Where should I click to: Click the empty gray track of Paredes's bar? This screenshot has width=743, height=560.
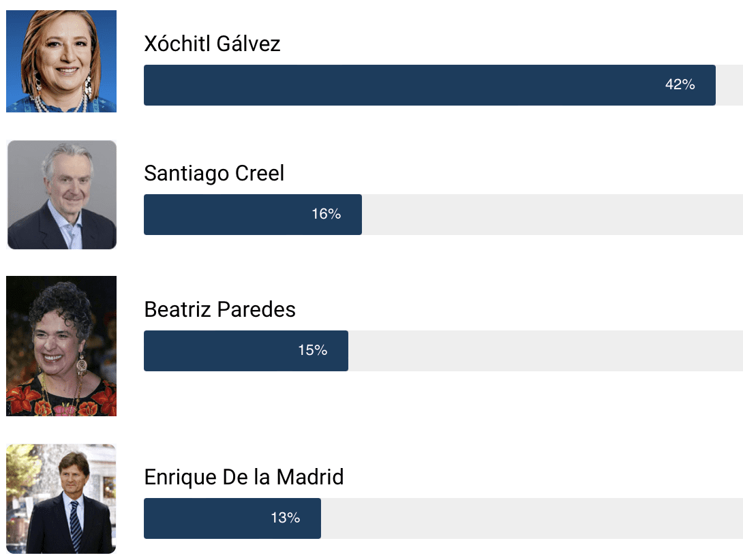pyautogui.click(x=545, y=351)
